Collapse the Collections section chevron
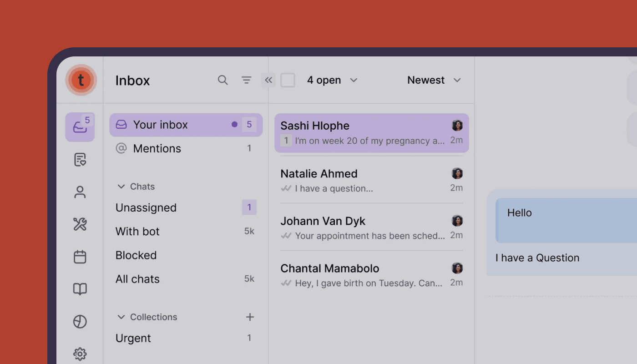Viewport: 637px width, 364px height. pos(121,317)
